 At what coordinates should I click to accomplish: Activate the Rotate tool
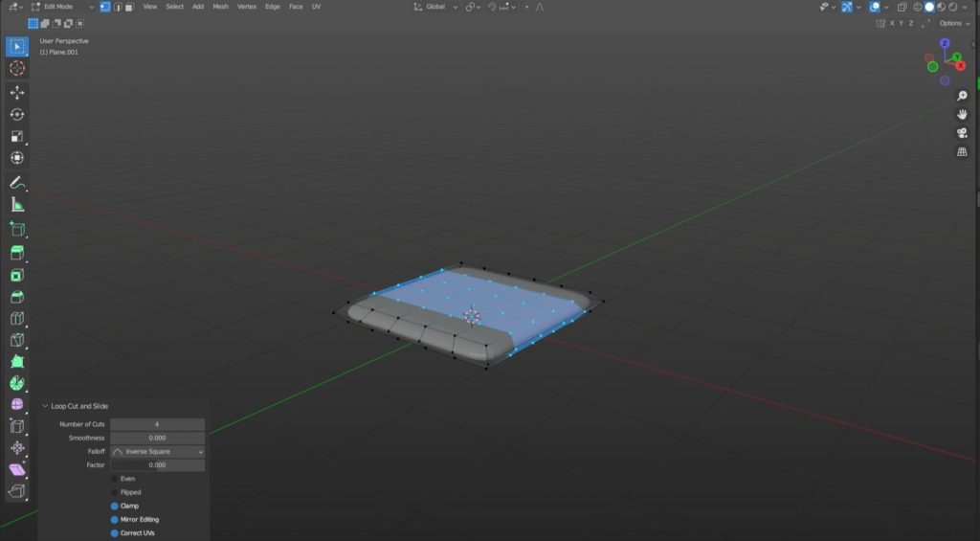17,115
